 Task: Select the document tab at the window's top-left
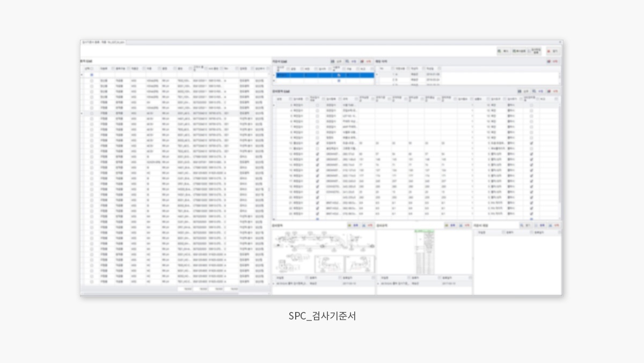click(103, 42)
